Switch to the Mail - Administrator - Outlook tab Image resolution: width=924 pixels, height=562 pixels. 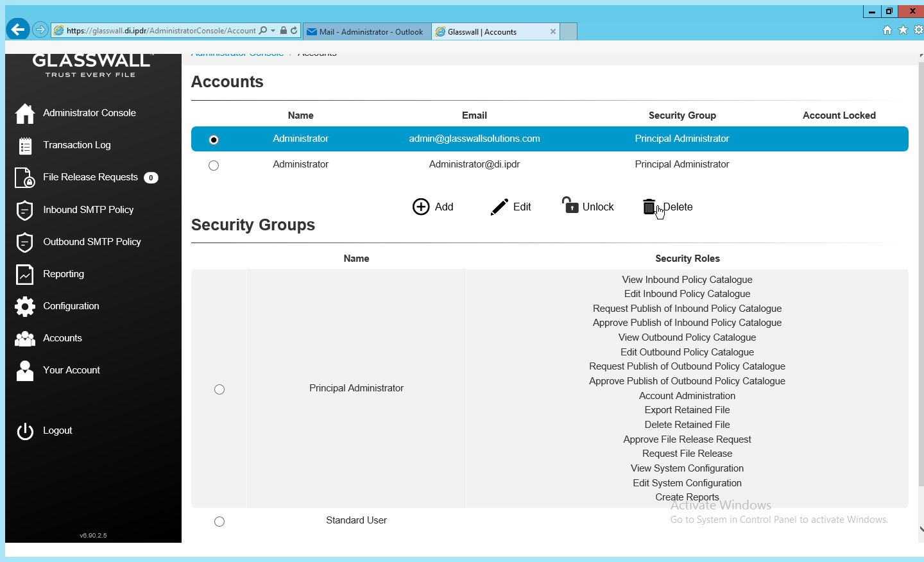366,31
